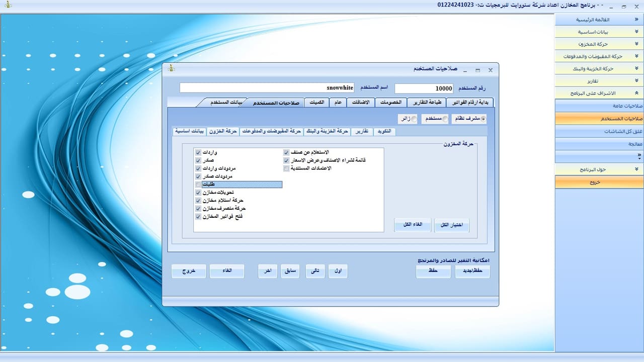Collapse the القائمة الرئيسية sidebar double-arrow

(636, 19)
